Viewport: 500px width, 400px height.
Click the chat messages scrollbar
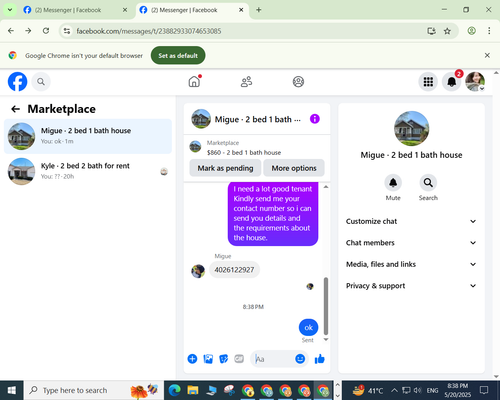click(326, 306)
